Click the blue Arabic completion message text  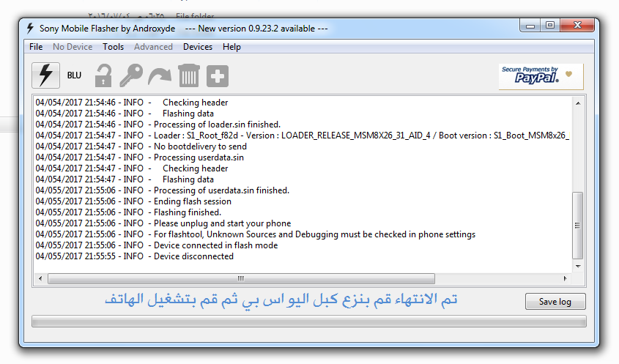[281, 300]
